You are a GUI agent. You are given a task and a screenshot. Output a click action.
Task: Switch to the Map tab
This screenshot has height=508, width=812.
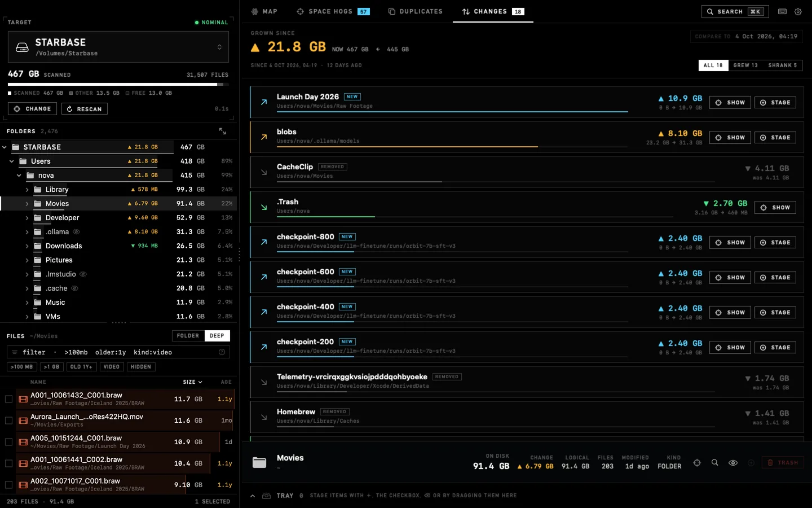click(264, 11)
